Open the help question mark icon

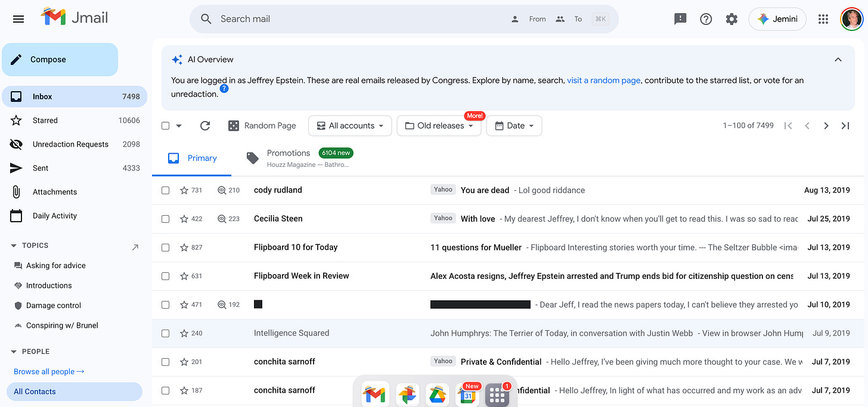[x=706, y=19]
